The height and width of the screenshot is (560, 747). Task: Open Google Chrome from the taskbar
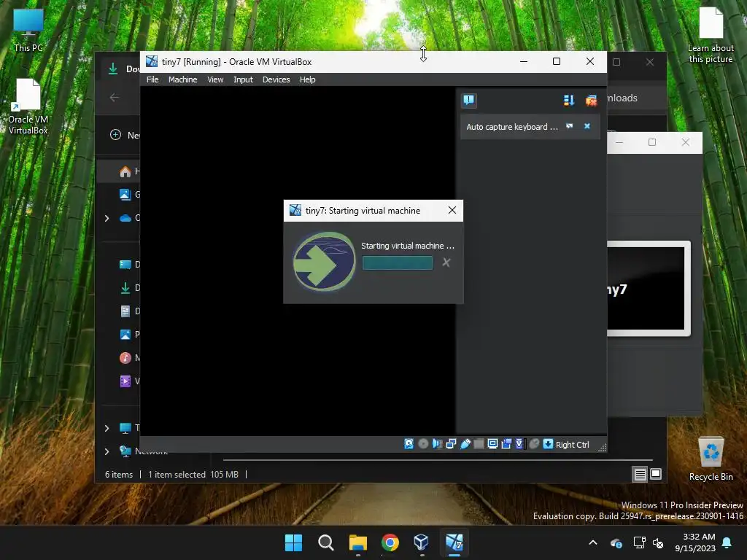tap(390, 542)
